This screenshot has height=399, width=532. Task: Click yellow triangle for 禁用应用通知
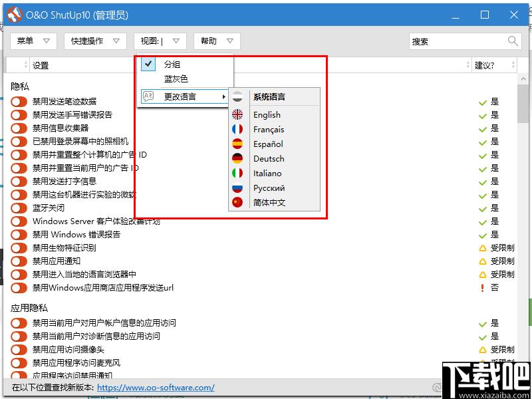pos(483,261)
